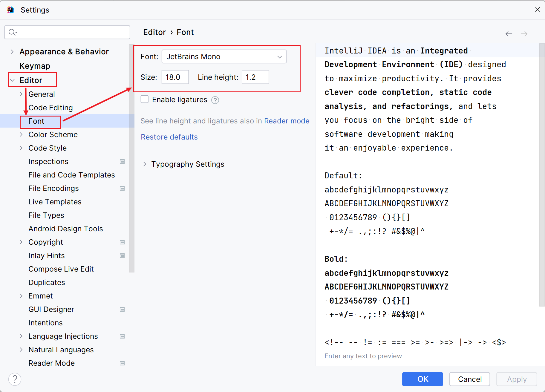Click the Line height input field
Image resolution: width=545 pixels, height=392 pixels.
tap(255, 77)
